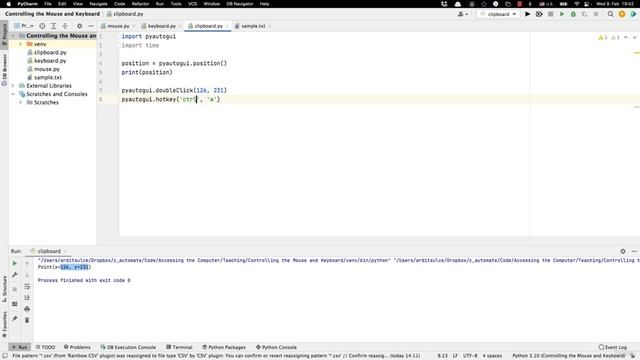Expand the venv folder
This screenshot has height=360, width=640.
(20, 44)
